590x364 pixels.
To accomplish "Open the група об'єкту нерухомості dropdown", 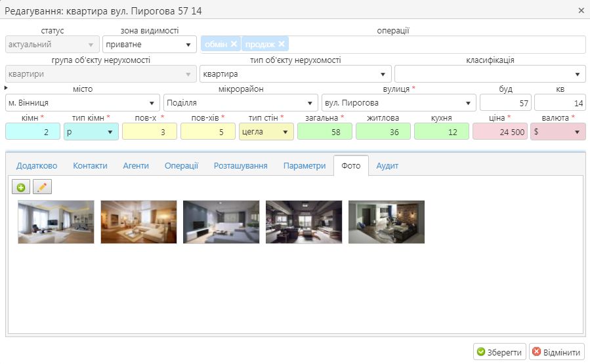I will pyautogui.click(x=101, y=74).
